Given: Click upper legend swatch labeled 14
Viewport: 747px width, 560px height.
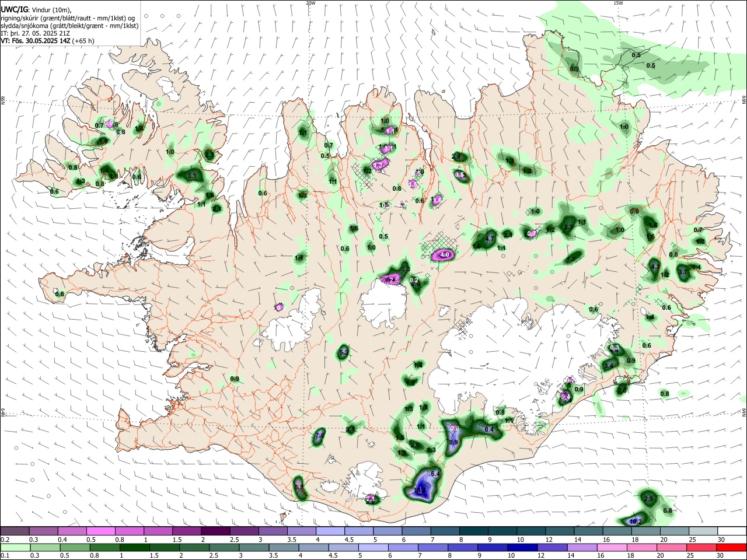Looking at the screenshot, I should click(x=588, y=531).
